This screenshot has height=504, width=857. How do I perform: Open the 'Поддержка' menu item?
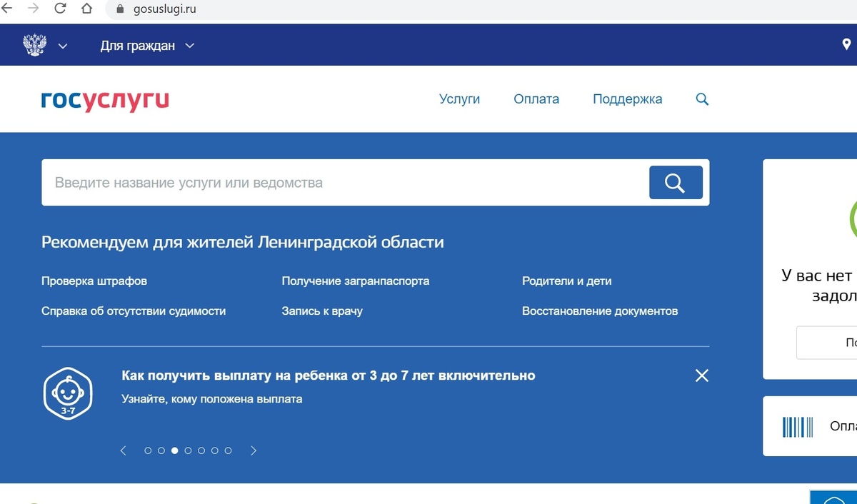coord(627,99)
